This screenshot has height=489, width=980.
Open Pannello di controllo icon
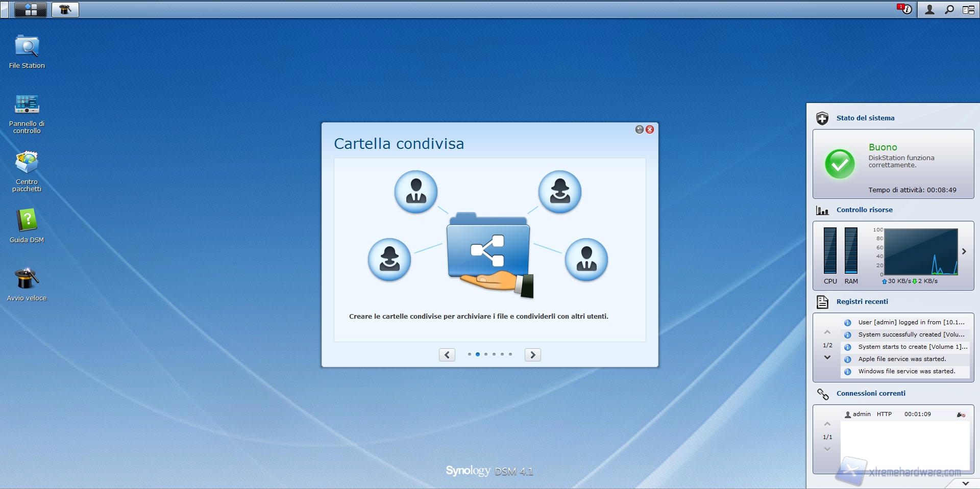pos(27,105)
